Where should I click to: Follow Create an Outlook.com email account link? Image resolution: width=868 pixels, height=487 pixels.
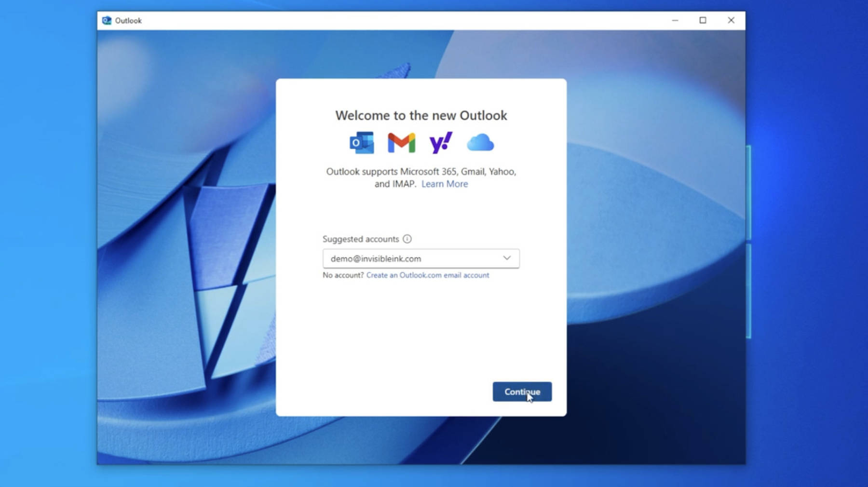428,275
